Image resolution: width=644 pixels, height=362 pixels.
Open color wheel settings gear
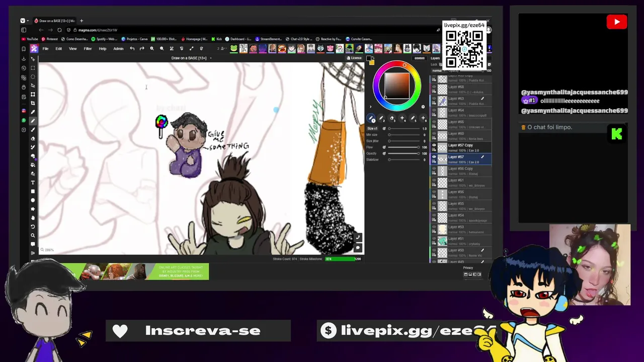423,107
